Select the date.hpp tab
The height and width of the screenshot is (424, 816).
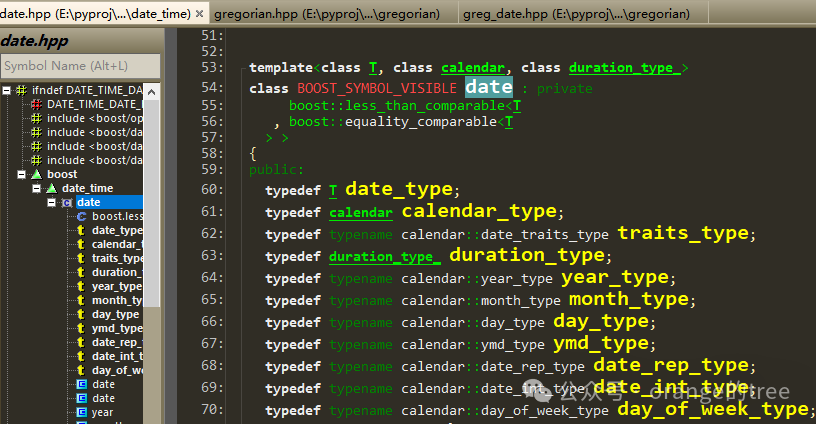pyautogui.click(x=95, y=14)
